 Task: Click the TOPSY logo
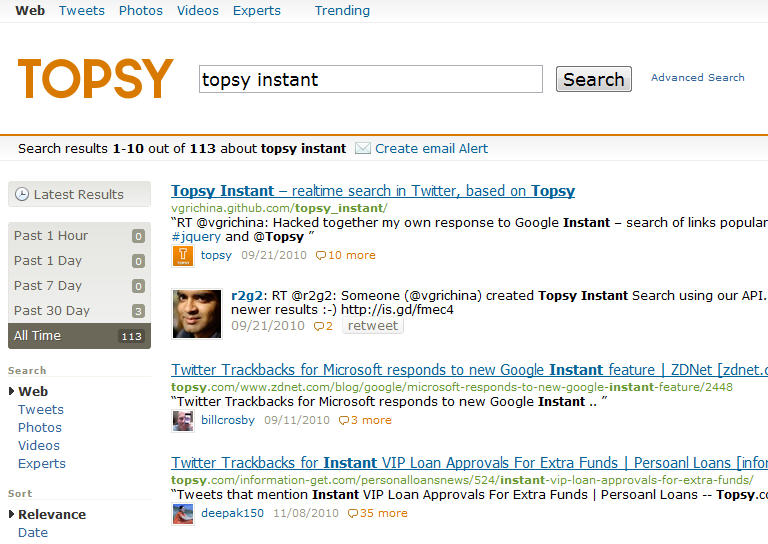pyautogui.click(x=96, y=78)
